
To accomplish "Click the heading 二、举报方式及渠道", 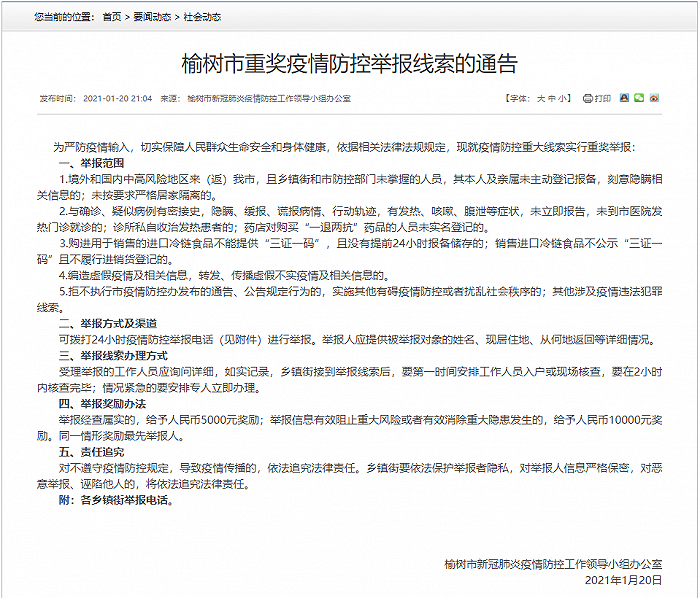I will [x=108, y=324].
